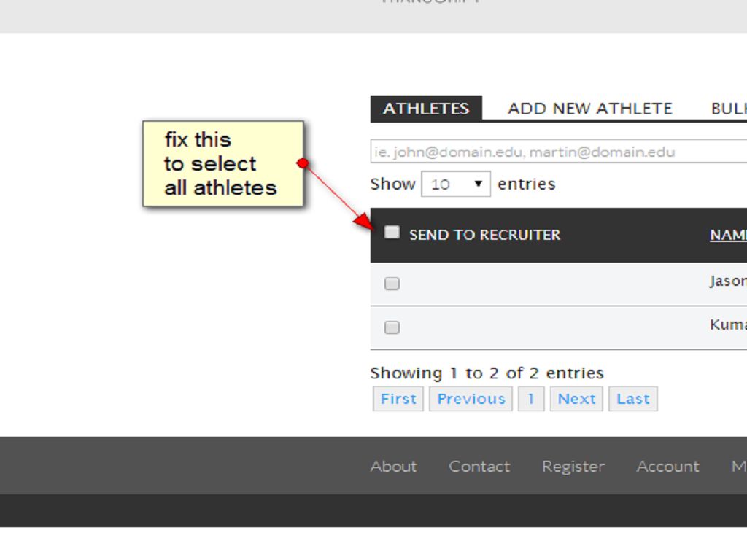Switch to the Athletes tab
Viewport: 747px width, 560px height.
pyautogui.click(x=426, y=109)
